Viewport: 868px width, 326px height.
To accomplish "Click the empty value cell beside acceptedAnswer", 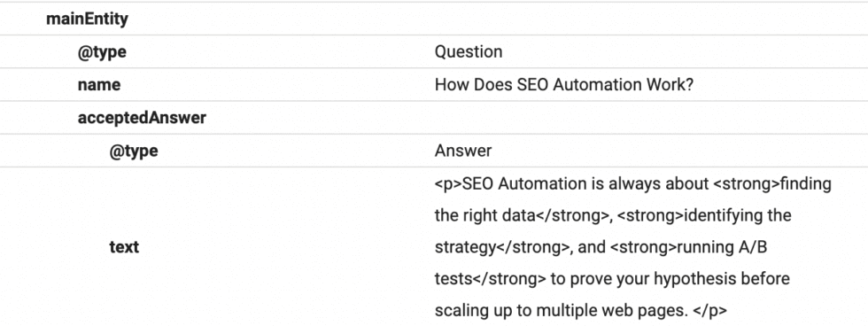I will tap(647, 117).
